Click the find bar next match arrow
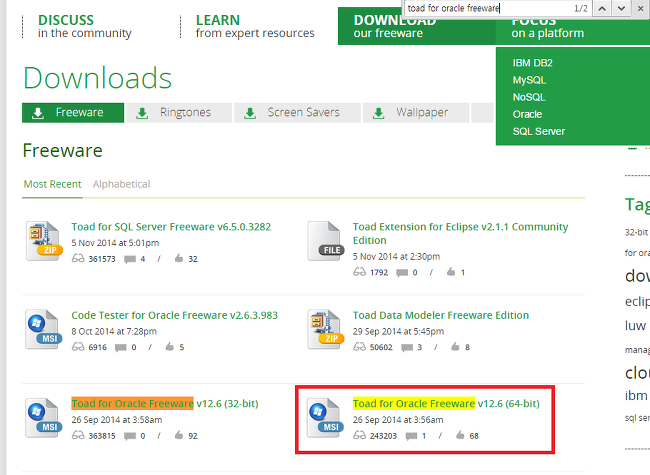The image size is (650, 475). point(621,8)
